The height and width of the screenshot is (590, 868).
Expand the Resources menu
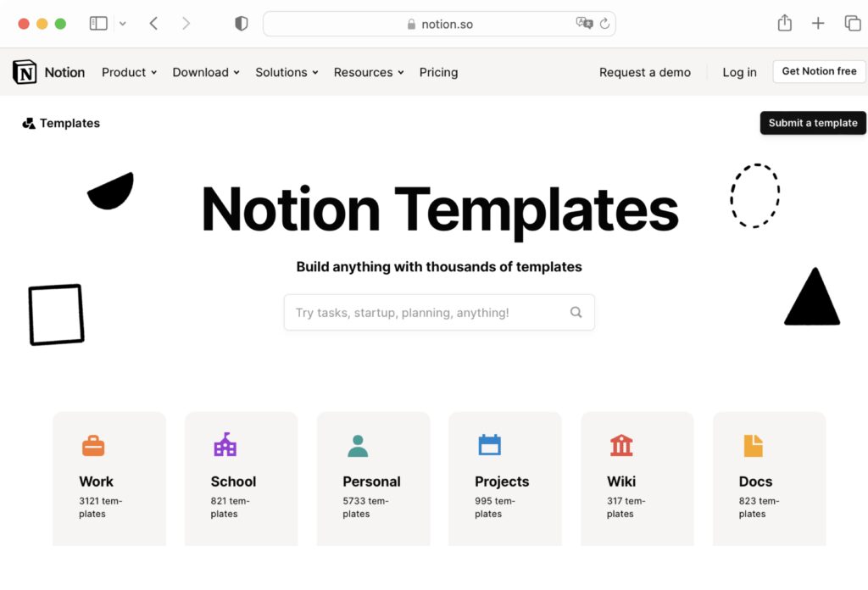(369, 73)
